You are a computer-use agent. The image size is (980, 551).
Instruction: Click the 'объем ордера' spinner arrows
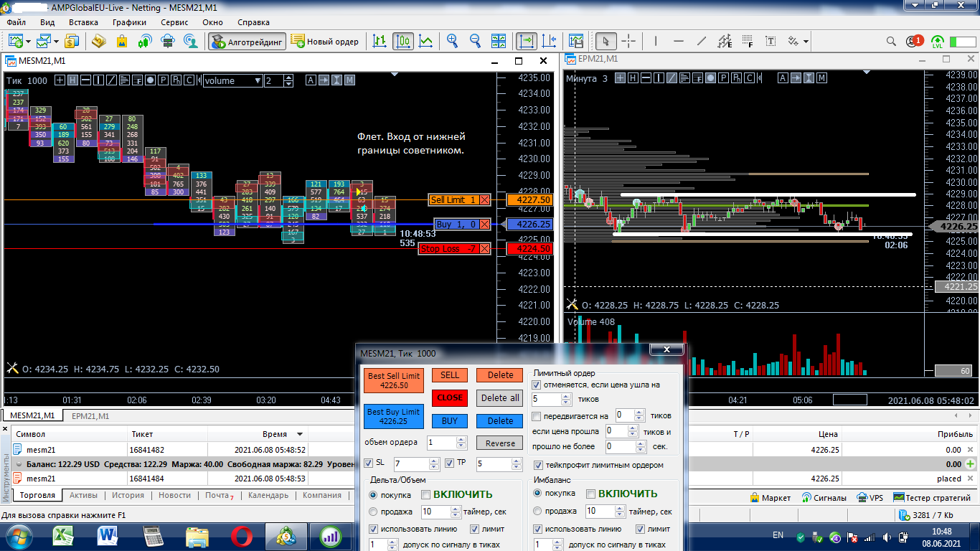(x=461, y=443)
